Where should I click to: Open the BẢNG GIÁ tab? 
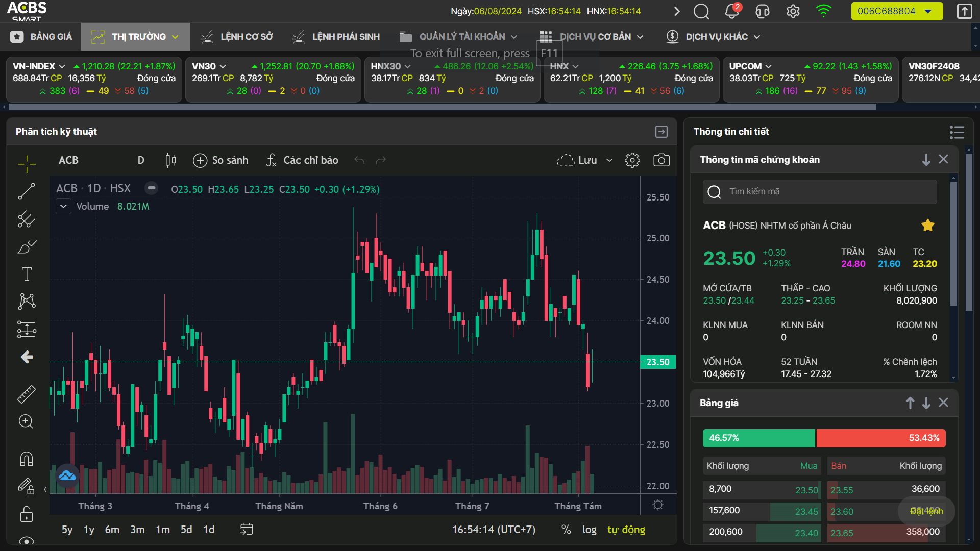(42, 37)
